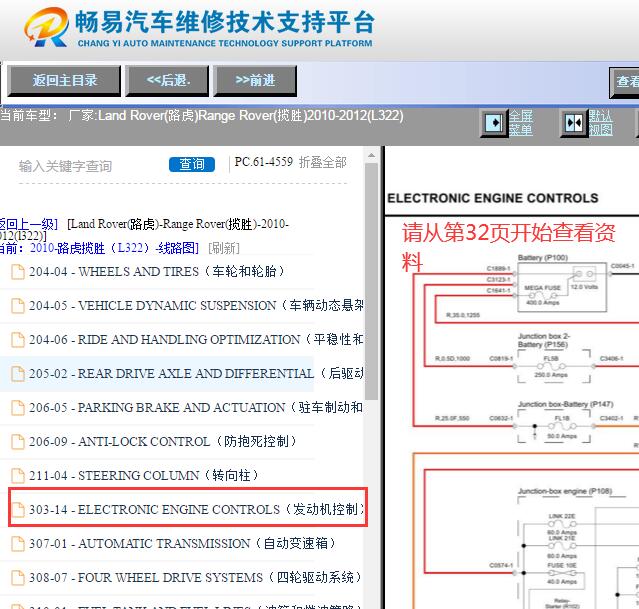The image size is (639, 609).
Task: Click the ELECTRONIC ENGINE CONTROLS heading
Action: (x=493, y=198)
